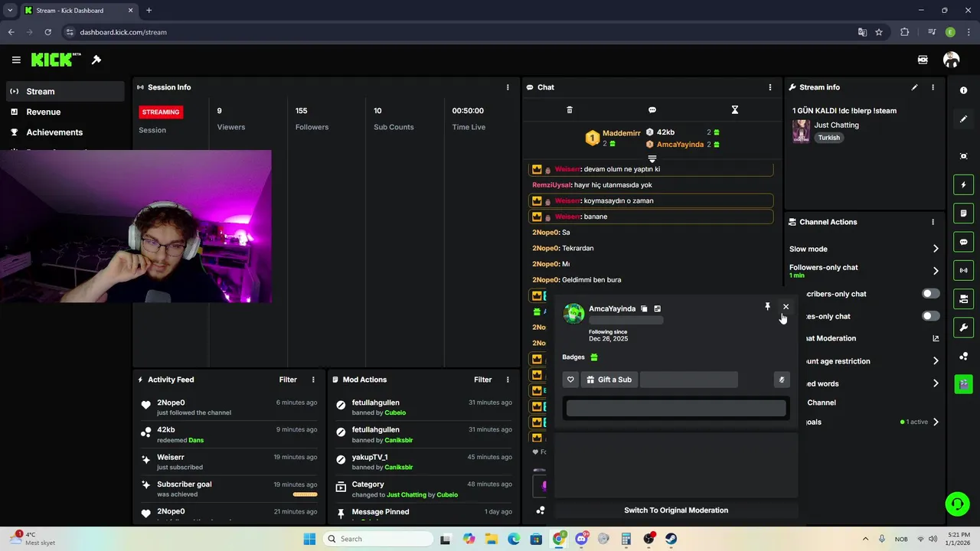Click the dashboard switch icon near avatar

click(x=923, y=60)
